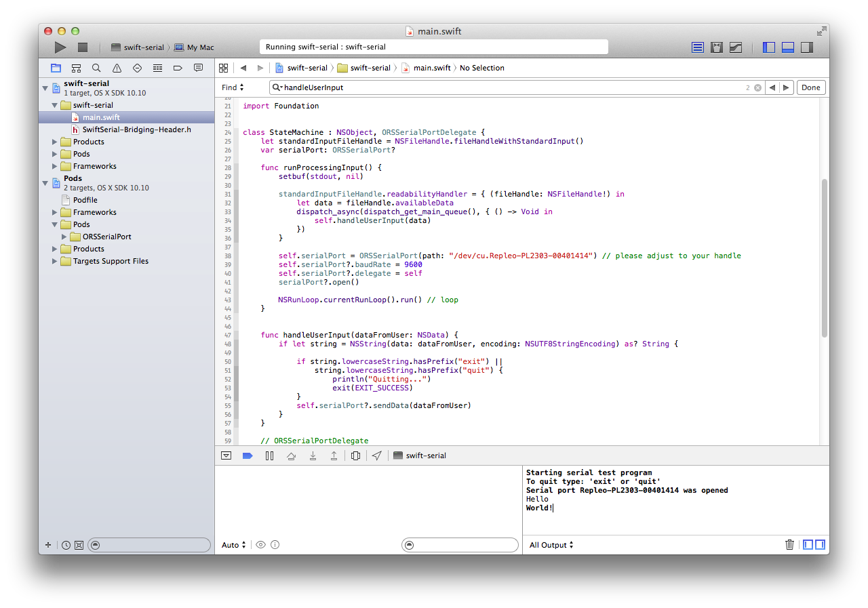
Task: Choose the My Mac destination
Action: 194,47
